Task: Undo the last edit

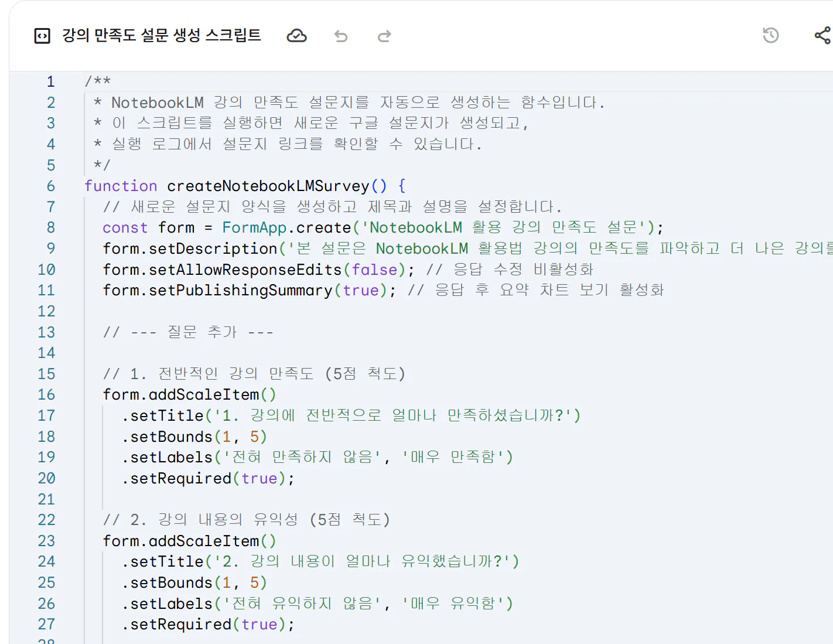Action: 341,36
